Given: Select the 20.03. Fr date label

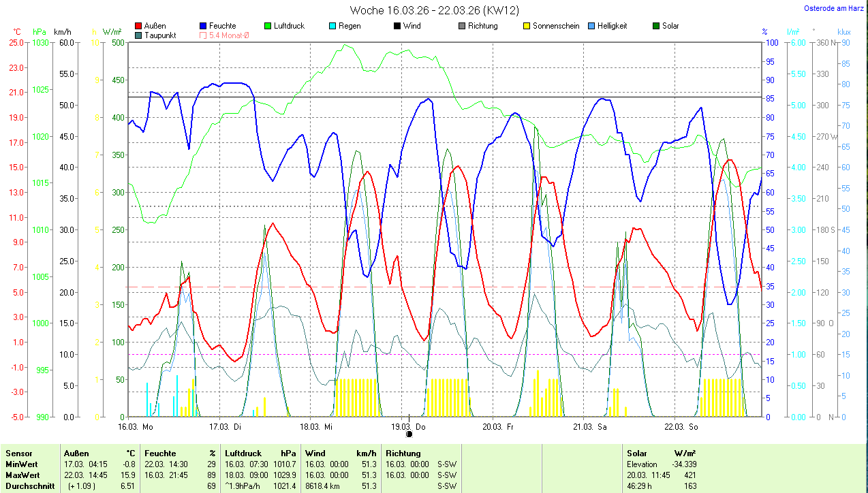Looking at the screenshot, I should click(498, 427).
